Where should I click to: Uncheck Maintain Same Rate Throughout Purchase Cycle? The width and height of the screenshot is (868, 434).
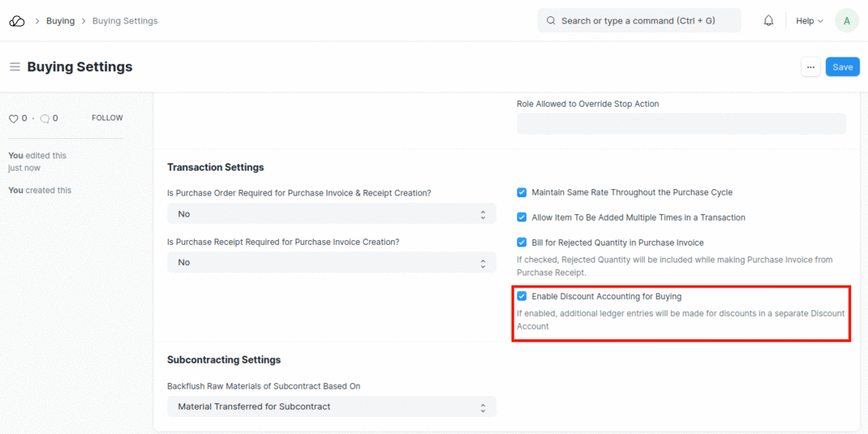click(522, 192)
